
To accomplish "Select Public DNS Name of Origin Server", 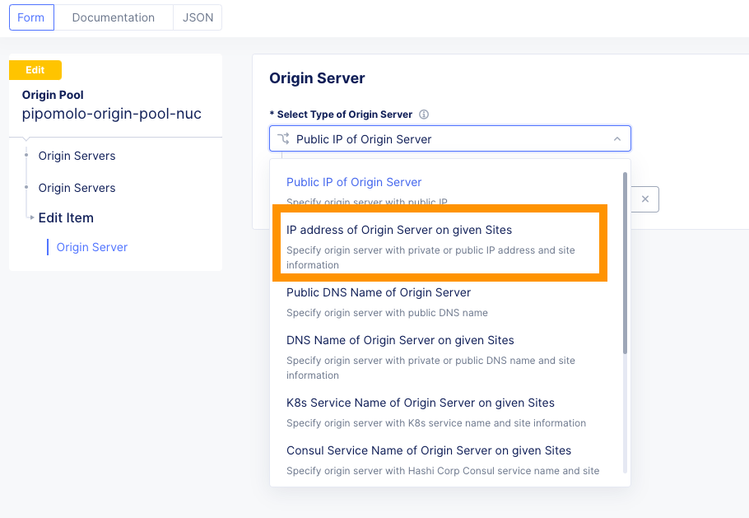I will pos(378,293).
